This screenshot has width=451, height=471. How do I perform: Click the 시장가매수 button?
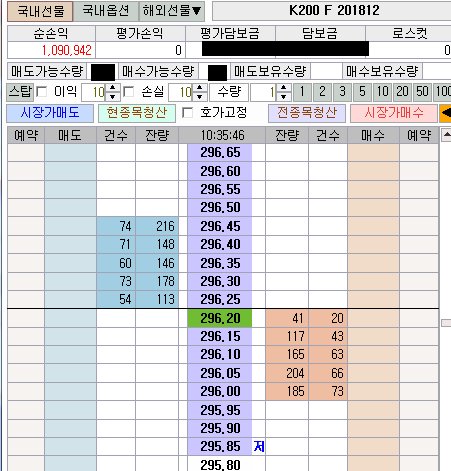tap(394, 113)
